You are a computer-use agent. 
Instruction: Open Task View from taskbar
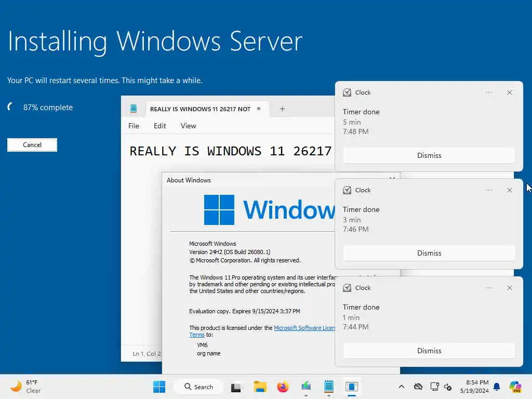pyautogui.click(x=236, y=387)
